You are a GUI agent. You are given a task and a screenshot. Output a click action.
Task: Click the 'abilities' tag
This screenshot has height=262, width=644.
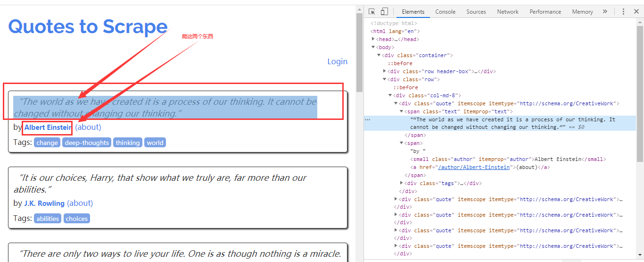[48, 219]
